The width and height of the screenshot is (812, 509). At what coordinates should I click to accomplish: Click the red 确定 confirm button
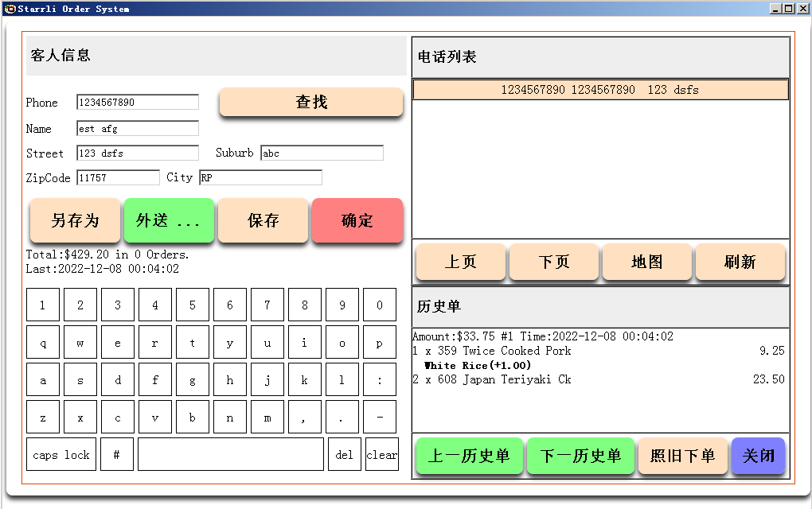(357, 220)
